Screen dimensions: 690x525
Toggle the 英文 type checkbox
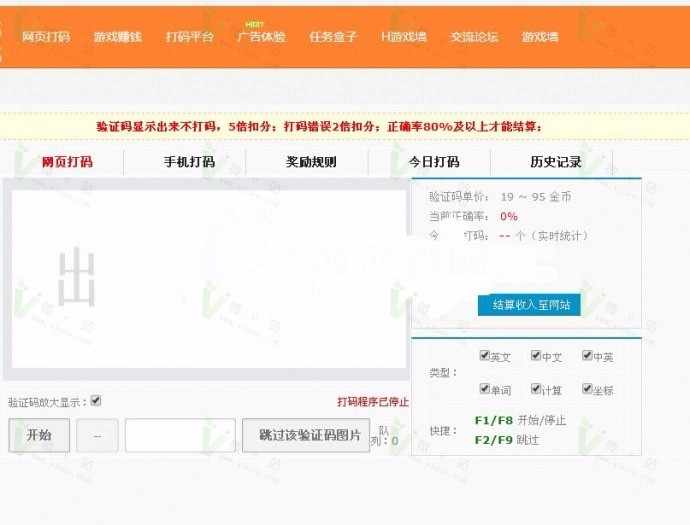pyautogui.click(x=484, y=355)
